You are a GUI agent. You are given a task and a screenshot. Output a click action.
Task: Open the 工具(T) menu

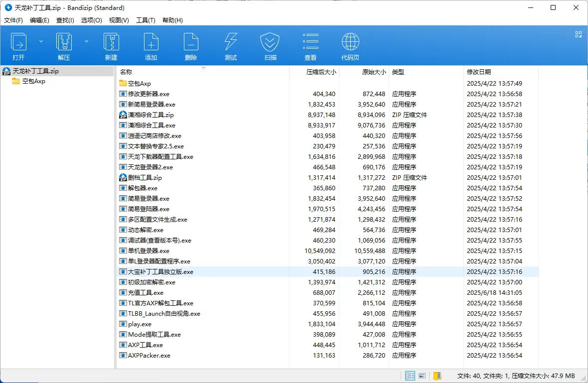[x=146, y=20]
